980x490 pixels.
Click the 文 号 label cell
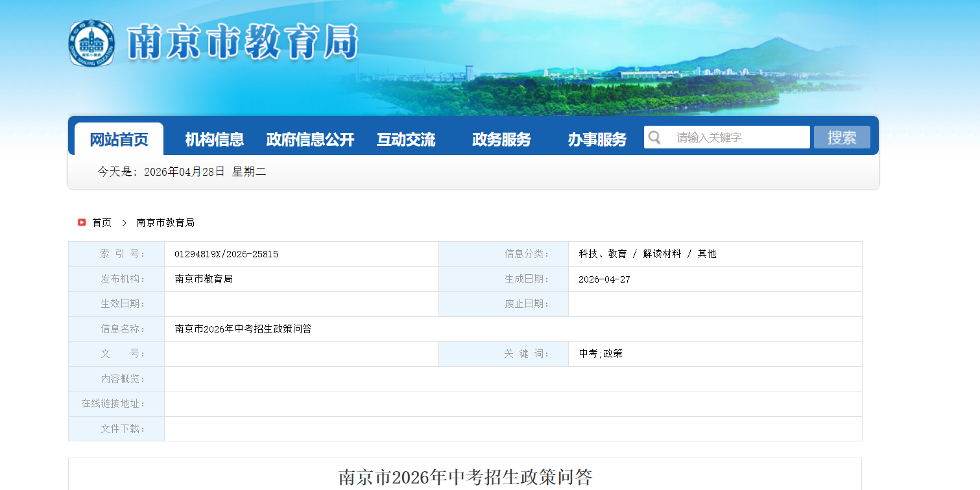coord(117,354)
